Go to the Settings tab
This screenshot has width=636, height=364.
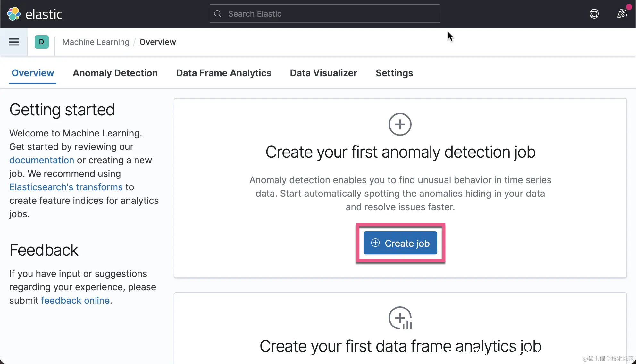394,73
